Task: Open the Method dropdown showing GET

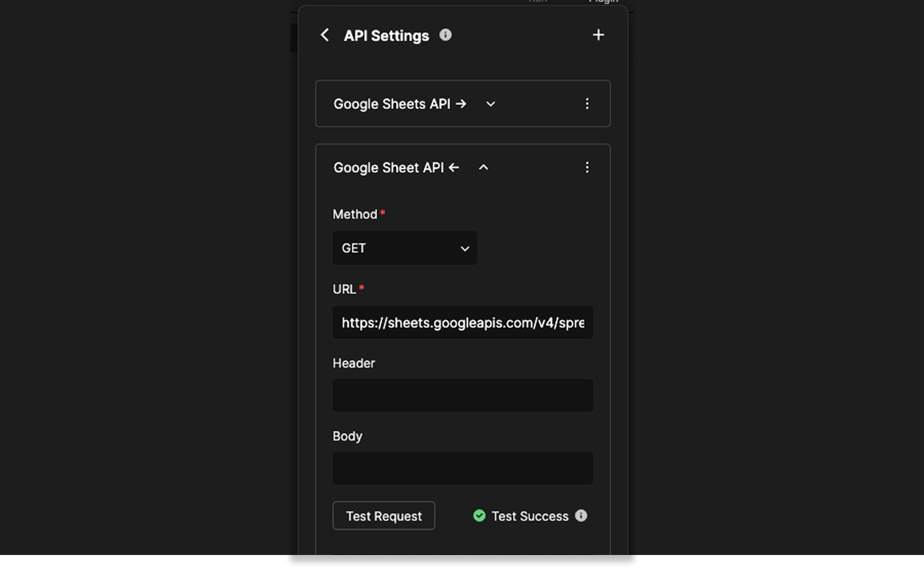Action: tap(404, 248)
